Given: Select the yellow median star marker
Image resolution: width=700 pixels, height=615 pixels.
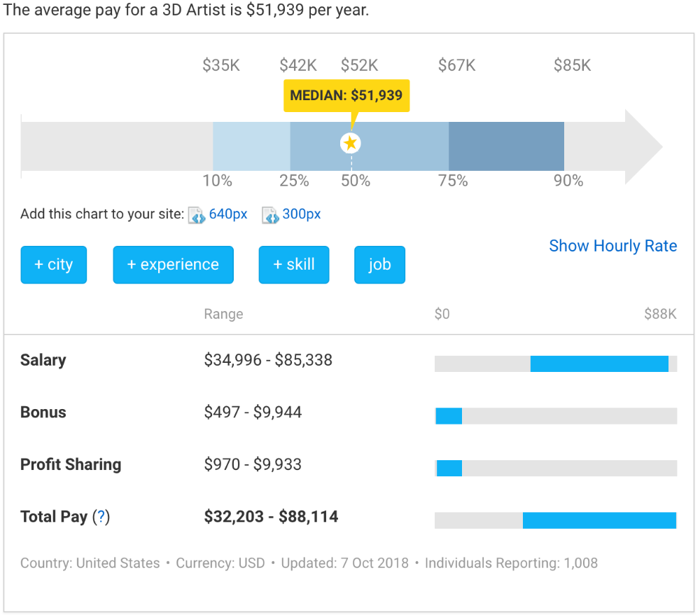Looking at the screenshot, I should [x=349, y=142].
